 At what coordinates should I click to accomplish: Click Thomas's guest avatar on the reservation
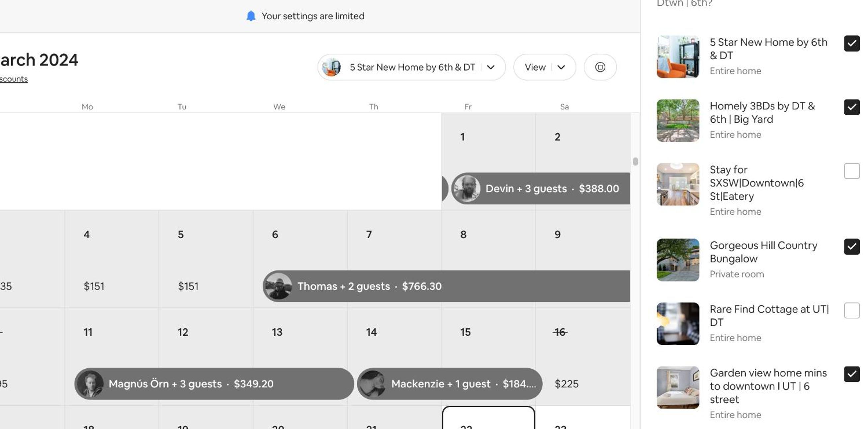pos(278,286)
